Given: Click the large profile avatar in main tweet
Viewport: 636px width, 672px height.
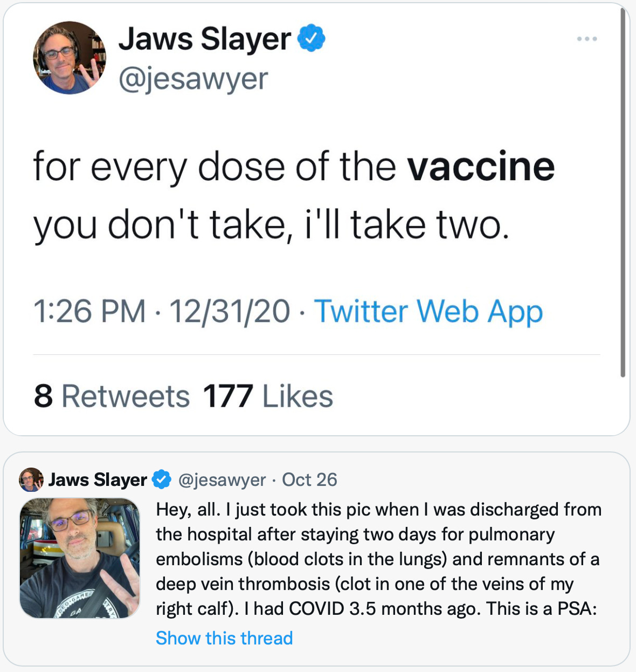Looking at the screenshot, I should click(70, 58).
